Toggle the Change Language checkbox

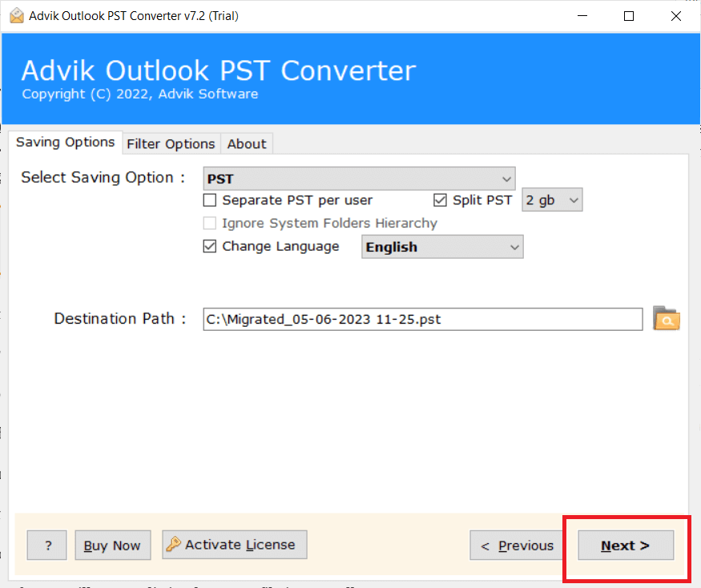pos(210,247)
